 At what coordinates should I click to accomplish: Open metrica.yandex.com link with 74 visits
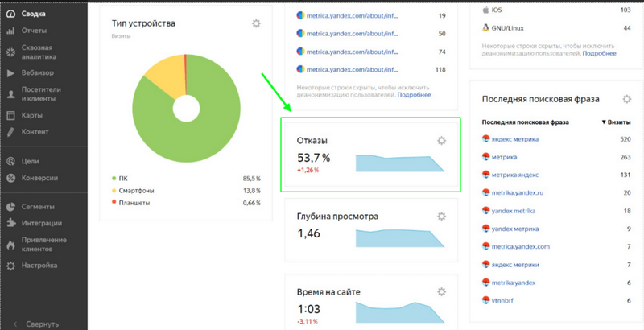pos(353,52)
